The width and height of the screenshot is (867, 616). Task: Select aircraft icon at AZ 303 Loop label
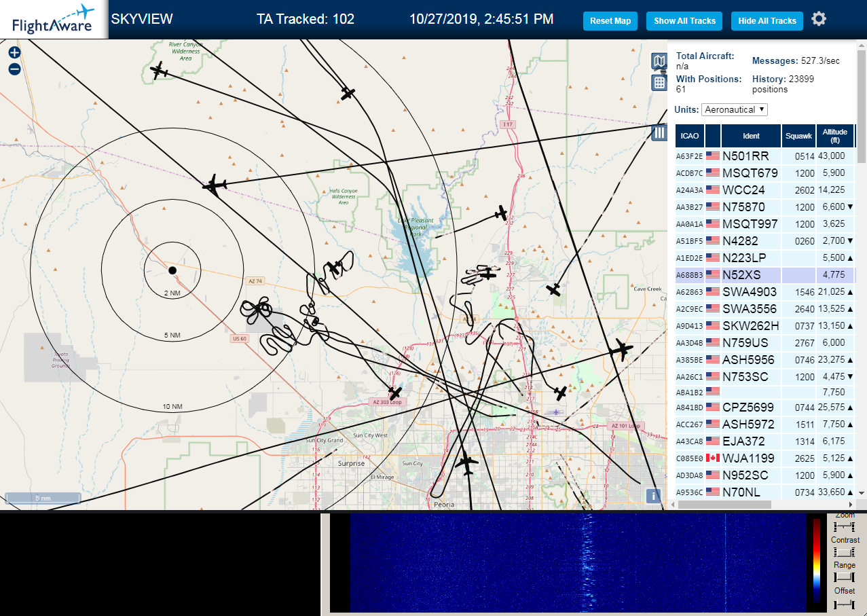pyautogui.click(x=395, y=393)
